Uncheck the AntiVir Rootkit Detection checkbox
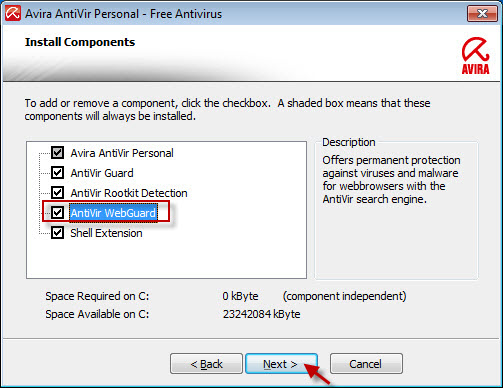Viewport: 503px width, 388px height. 57,193
